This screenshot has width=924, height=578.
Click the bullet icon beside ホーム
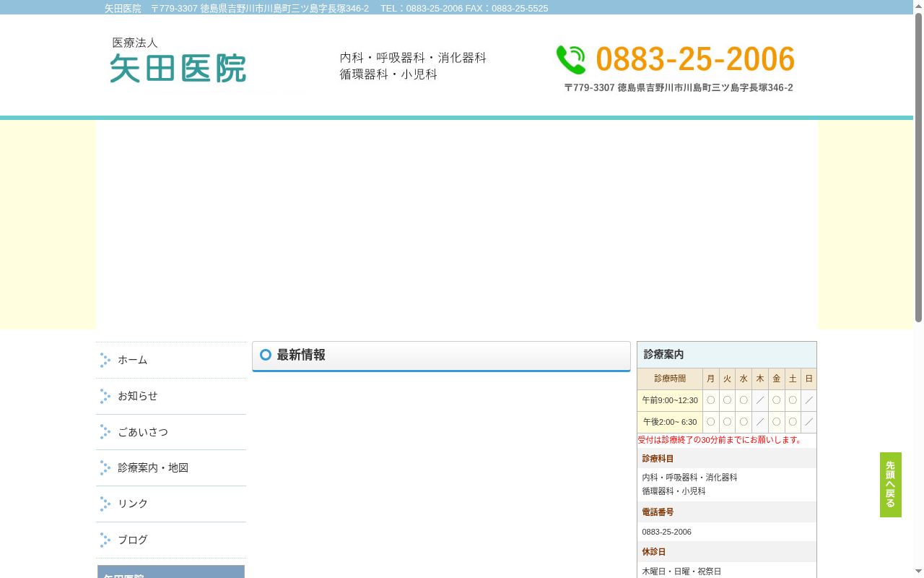pos(105,360)
